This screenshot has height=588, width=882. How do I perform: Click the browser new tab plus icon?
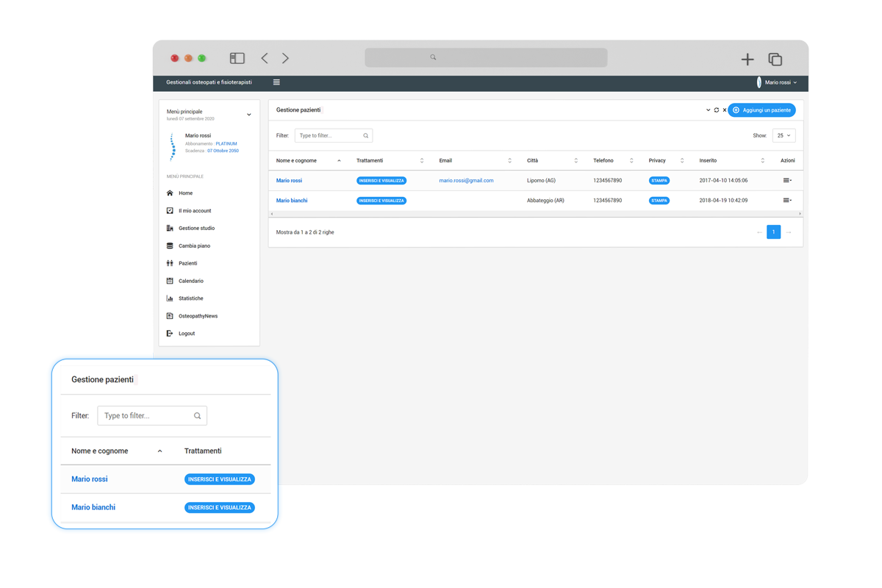[x=747, y=60]
